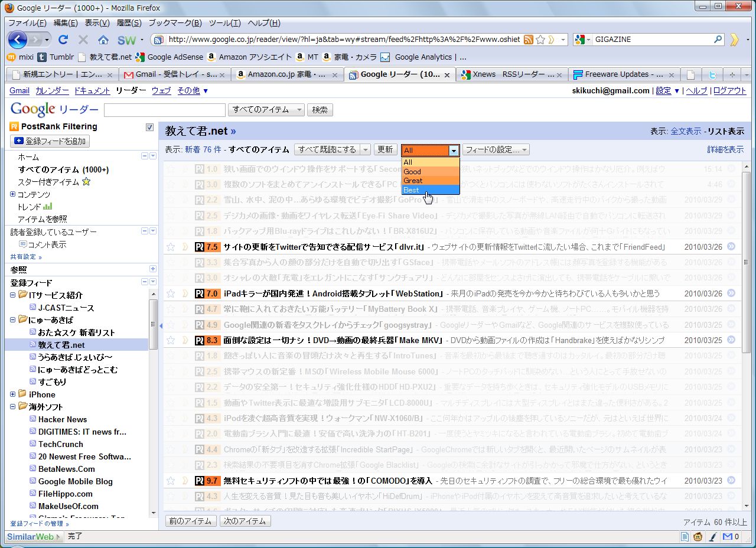Click the 登録フィードを追加 button
The height and width of the screenshot is (548, 756).
[x=50, y=141]
